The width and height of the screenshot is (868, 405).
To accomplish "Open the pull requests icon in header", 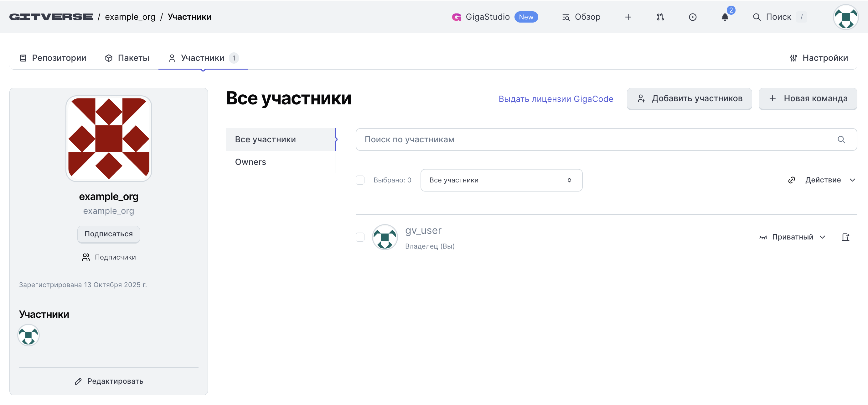I will tap(660, 17).
